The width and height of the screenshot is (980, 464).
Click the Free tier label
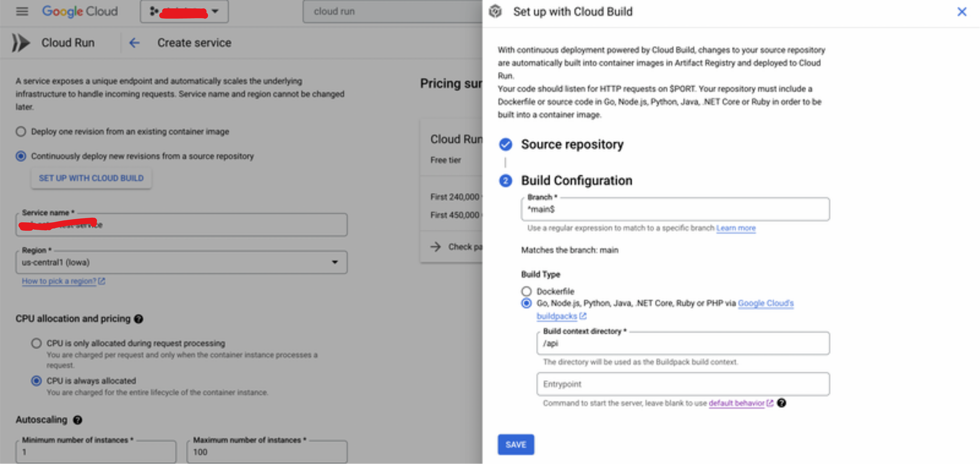click(446, 160)
